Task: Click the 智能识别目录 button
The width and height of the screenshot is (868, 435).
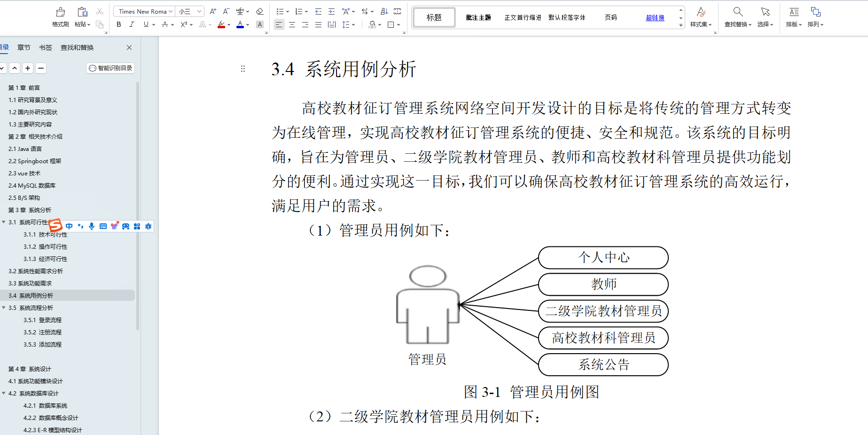Action: [110, 68]
